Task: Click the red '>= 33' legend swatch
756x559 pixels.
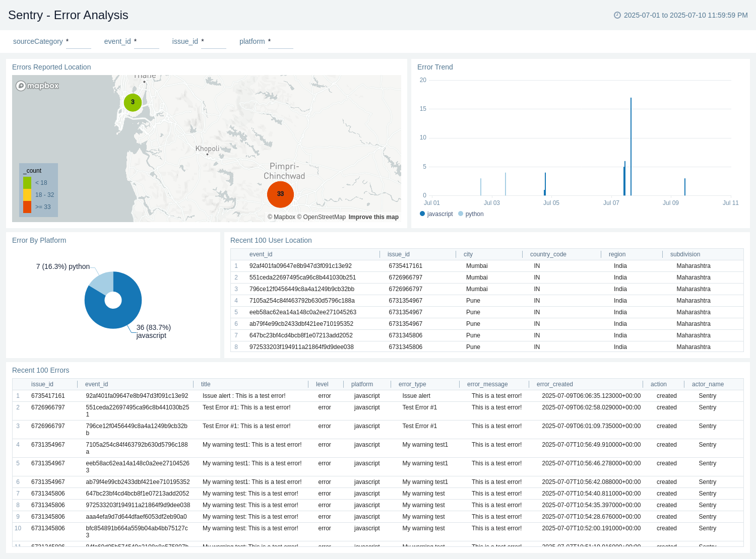Action: [27, 207]
